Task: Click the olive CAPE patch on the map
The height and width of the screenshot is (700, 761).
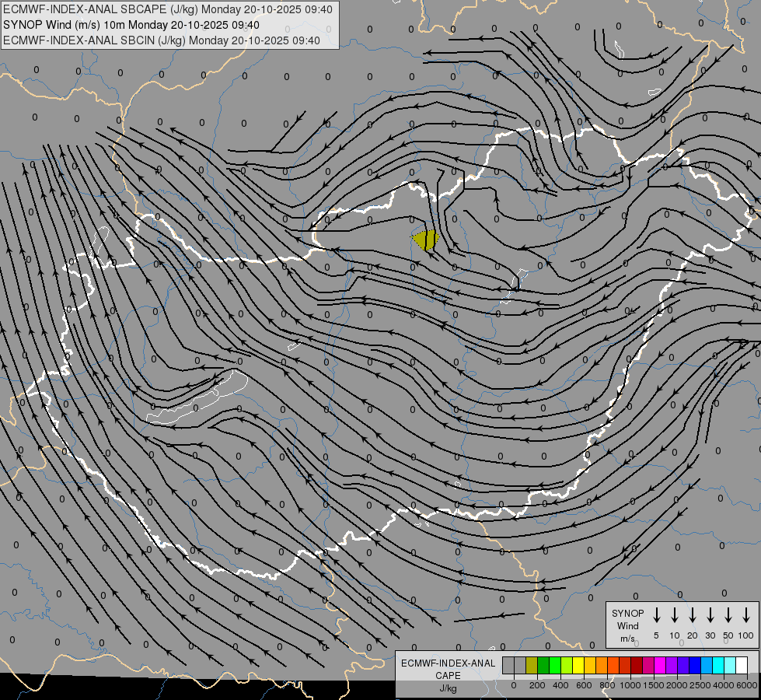Action: [426, 240]
